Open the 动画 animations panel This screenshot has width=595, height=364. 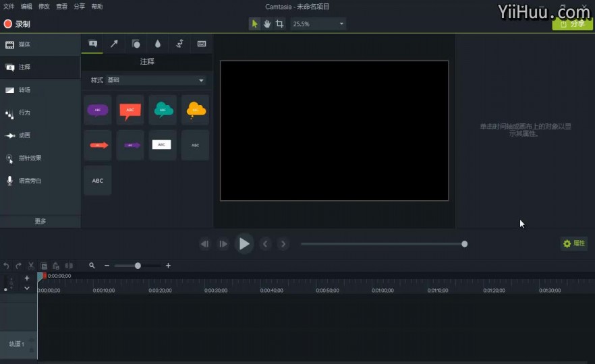point(40,135)
